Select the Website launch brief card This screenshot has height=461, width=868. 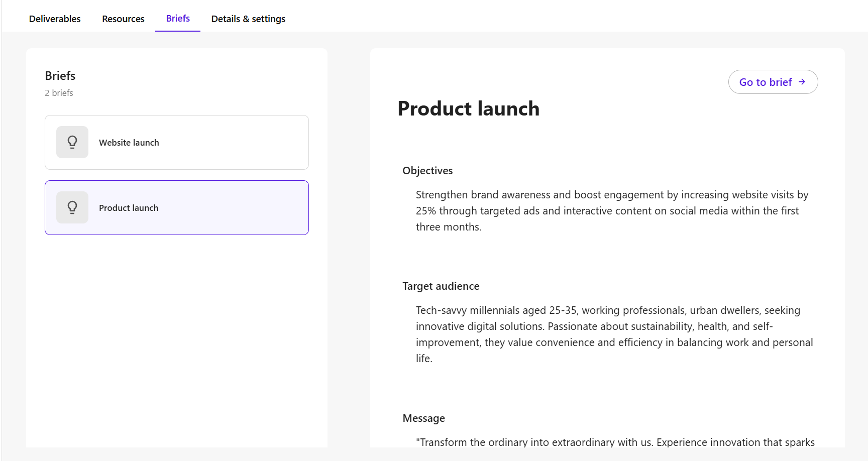pyautogui.click(x=177, y=142)
